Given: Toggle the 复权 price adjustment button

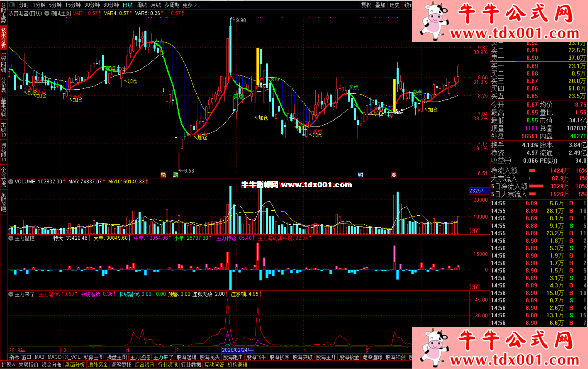Looking at the screenshot, I should pos(366,5).
